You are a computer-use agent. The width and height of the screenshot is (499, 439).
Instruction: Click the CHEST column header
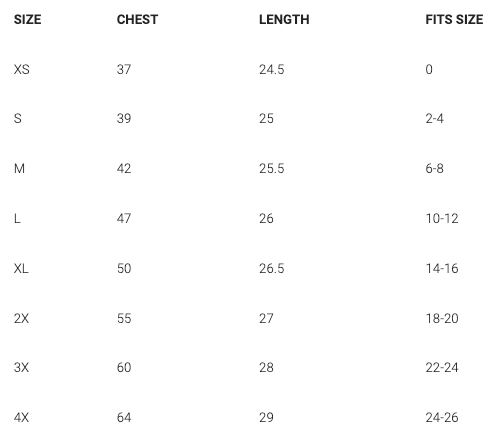point(137,20)
